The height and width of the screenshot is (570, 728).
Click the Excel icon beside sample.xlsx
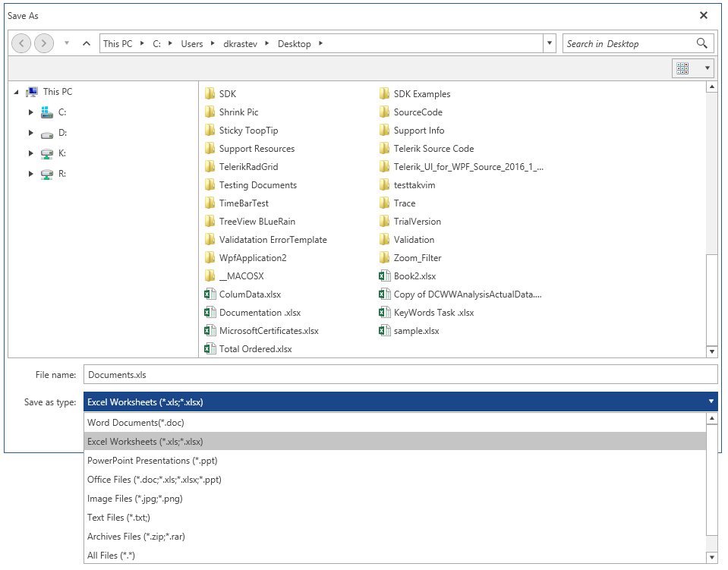point(386,330)
